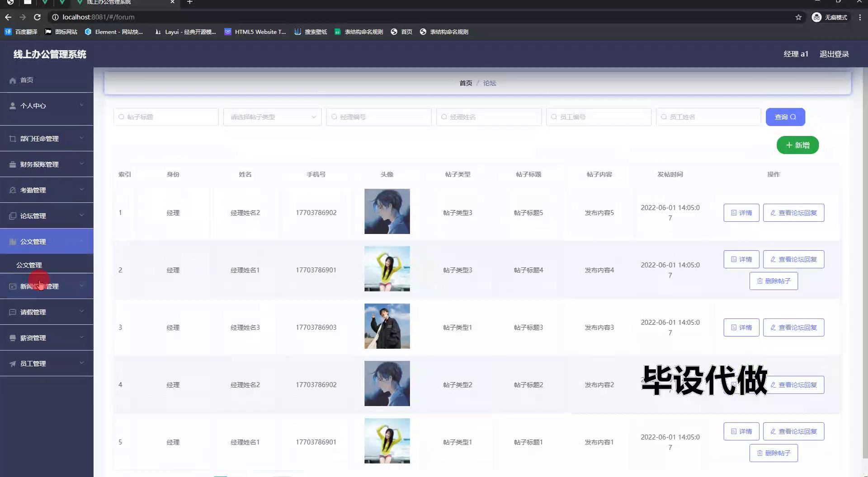Focus the 帖子标题 search field
Viewport: 868px width, 477px height.
(x=166, y=117)
